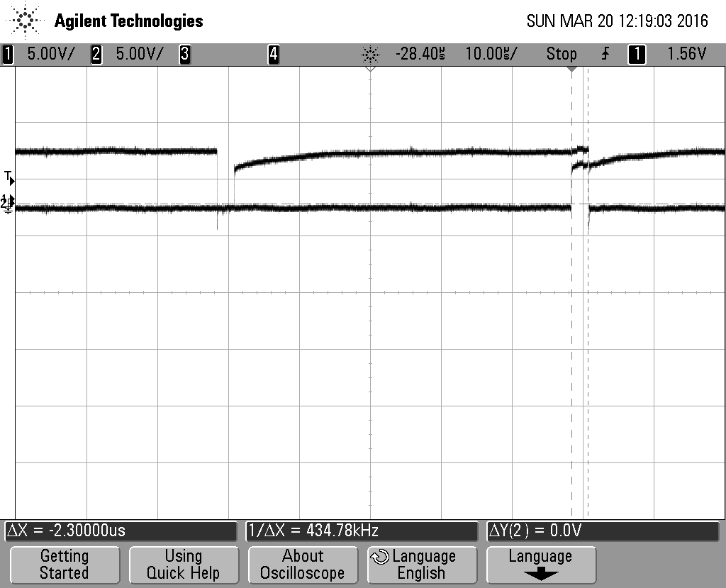Click the Stop run status
Viewport: 726px width, 588px height.
coord(562,54)
